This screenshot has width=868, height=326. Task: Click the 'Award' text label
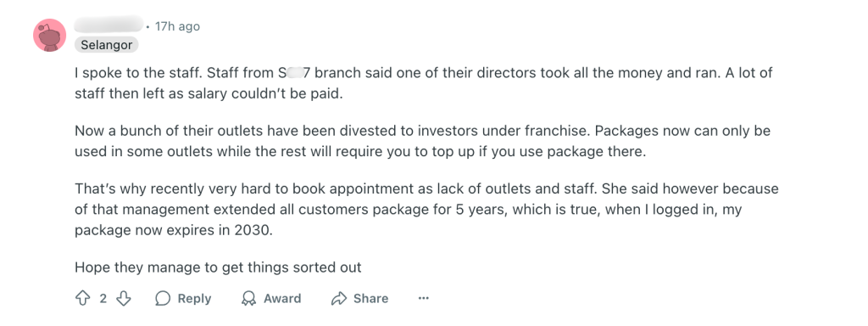pos(282,299)
